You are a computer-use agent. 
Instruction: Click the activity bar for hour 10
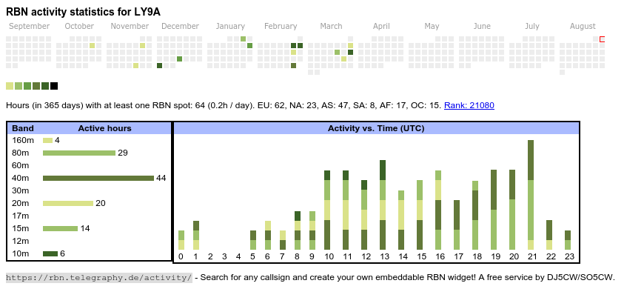[327, 210]
